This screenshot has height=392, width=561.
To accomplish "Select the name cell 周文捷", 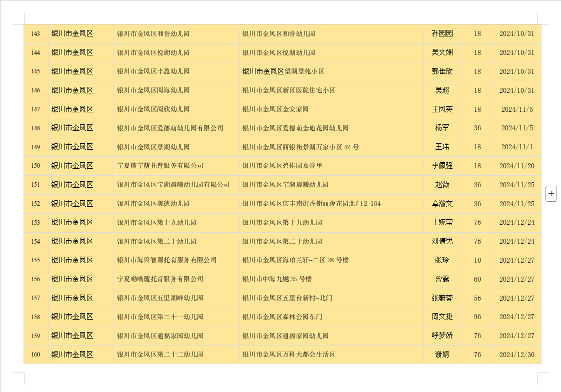I will [442, 317].
